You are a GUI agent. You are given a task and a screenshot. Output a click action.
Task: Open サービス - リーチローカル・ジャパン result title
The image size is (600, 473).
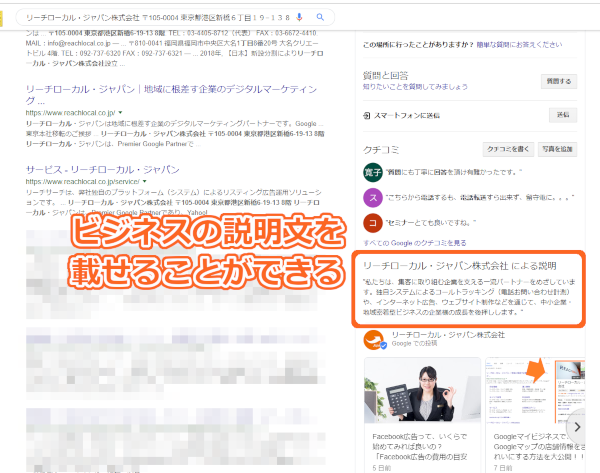[x=103, y=170]
